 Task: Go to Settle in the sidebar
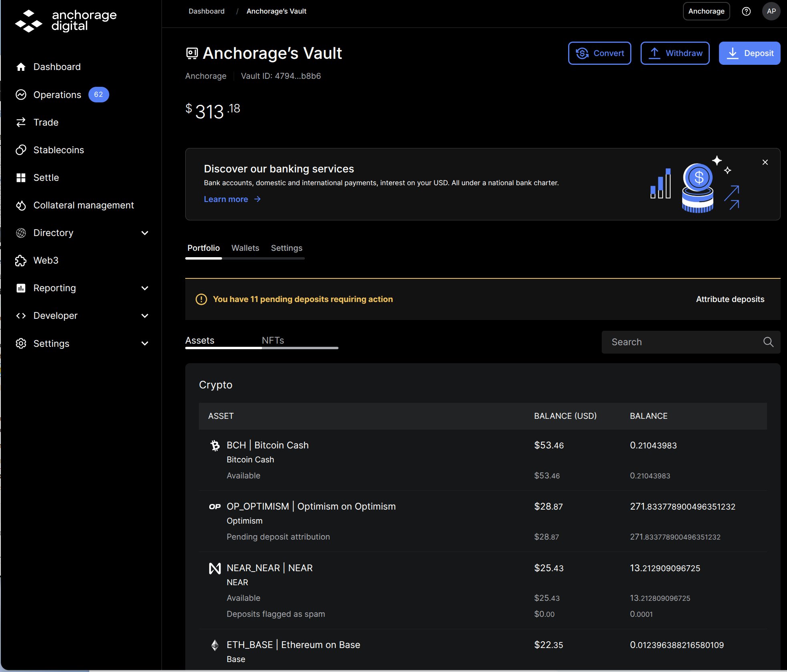[x=46, y=178]
